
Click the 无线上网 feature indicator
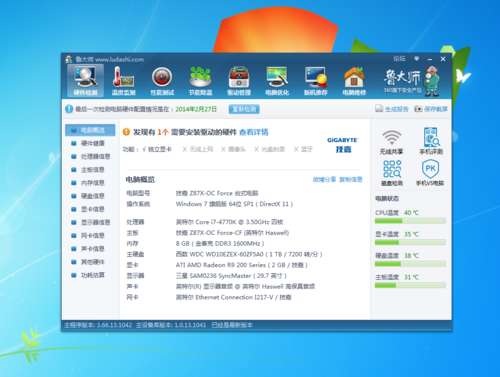pyautogui.click(x=198, y=149)
